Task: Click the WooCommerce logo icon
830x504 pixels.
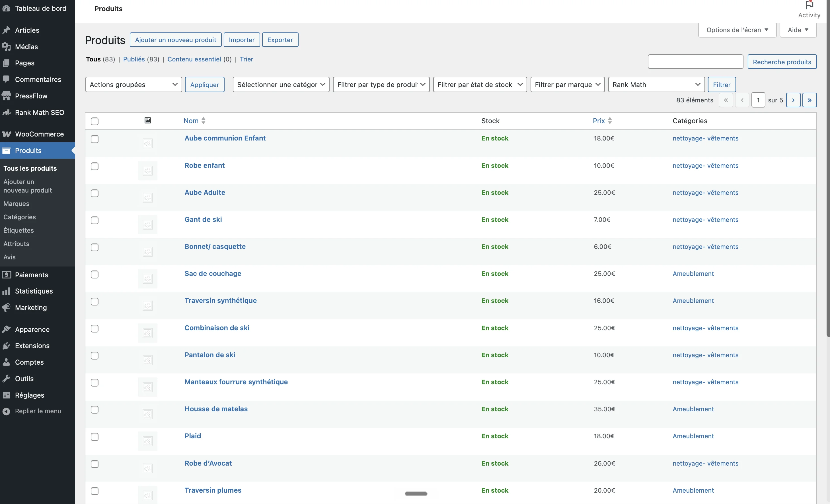Action: click(x=6, y=134)
